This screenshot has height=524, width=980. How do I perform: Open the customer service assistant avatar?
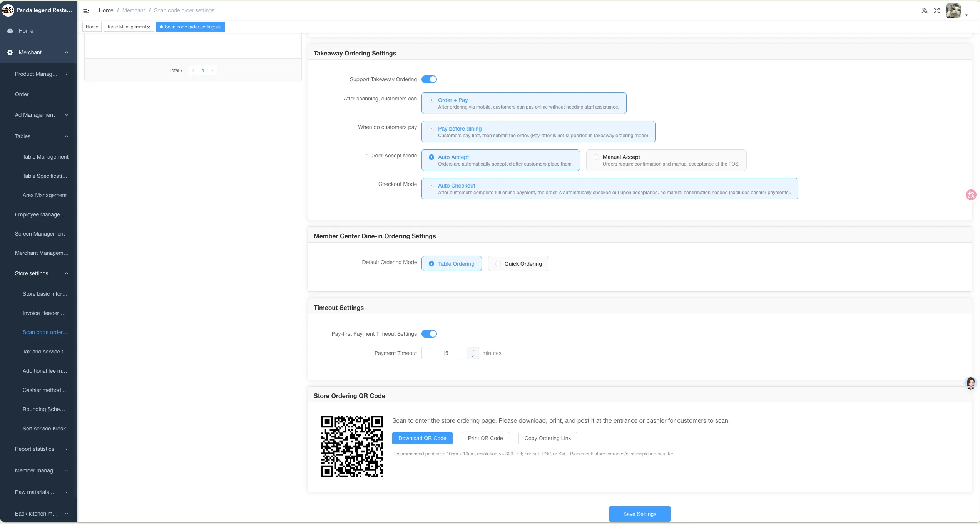click(971, 383)
